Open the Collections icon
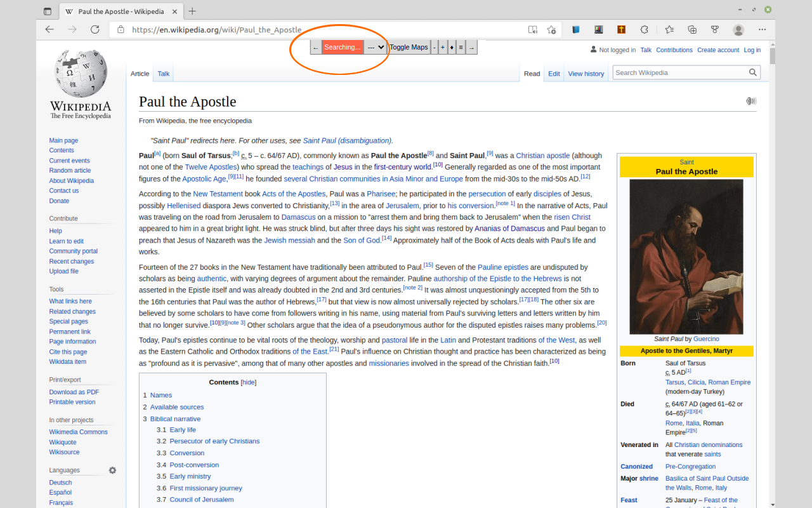This screenshot has width=812, height=508. (692, 29)
